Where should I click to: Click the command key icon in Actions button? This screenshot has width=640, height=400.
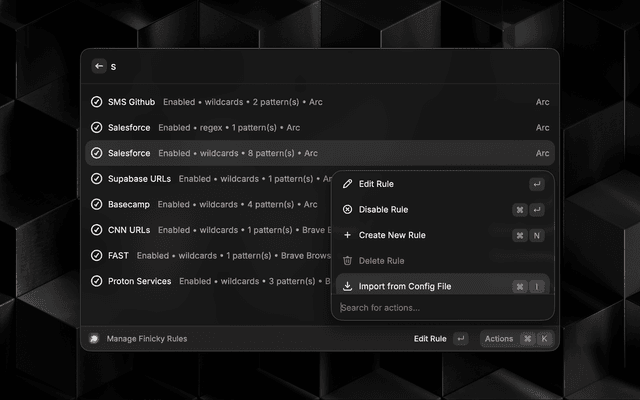(527, 339)
